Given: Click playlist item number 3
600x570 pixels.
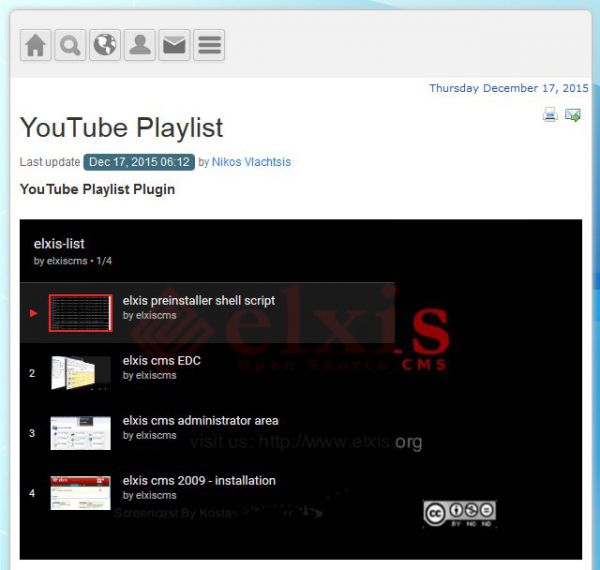Looking at the screenshot, I should (32, 433).
